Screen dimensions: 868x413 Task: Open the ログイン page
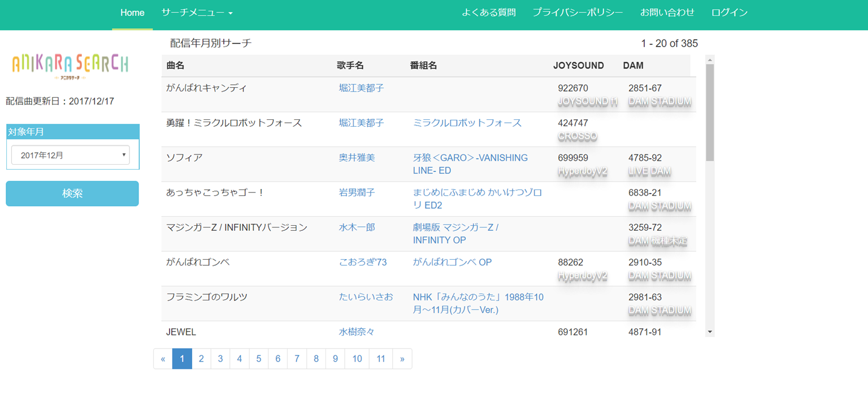click(x=728, y=12)
